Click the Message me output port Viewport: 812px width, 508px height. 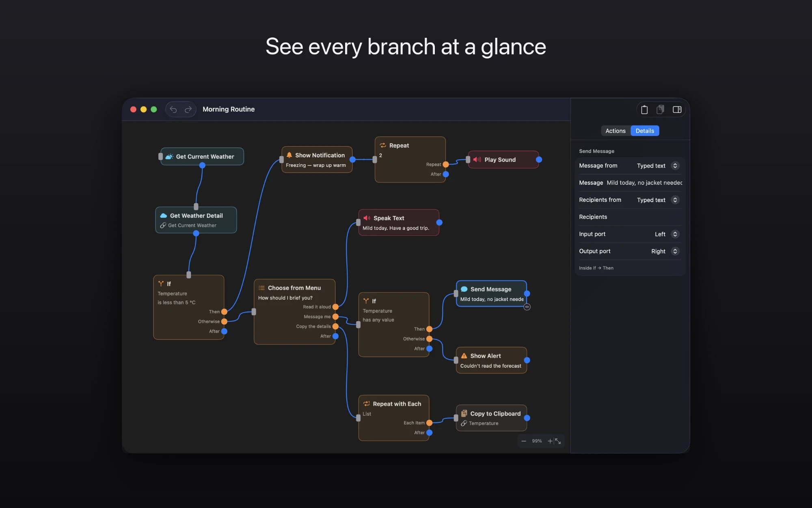pyautogui.click(x=335, y=317)
